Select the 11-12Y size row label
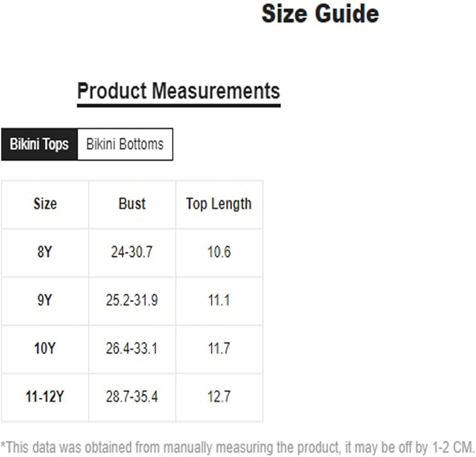This screenshot has width=476, height=457. click(x=44, y=397)
